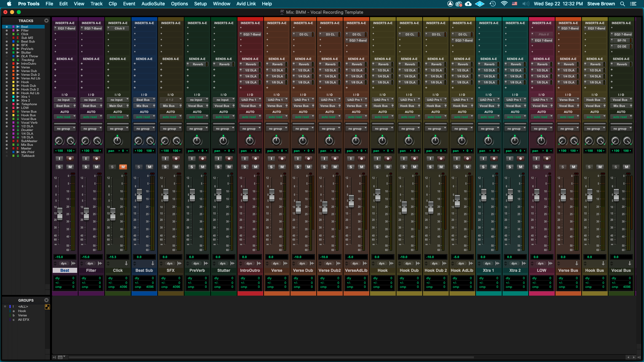Open D3 CL insert on Verse Dub channel
Viewport: 644px width, 362px height.
[303, 35]
